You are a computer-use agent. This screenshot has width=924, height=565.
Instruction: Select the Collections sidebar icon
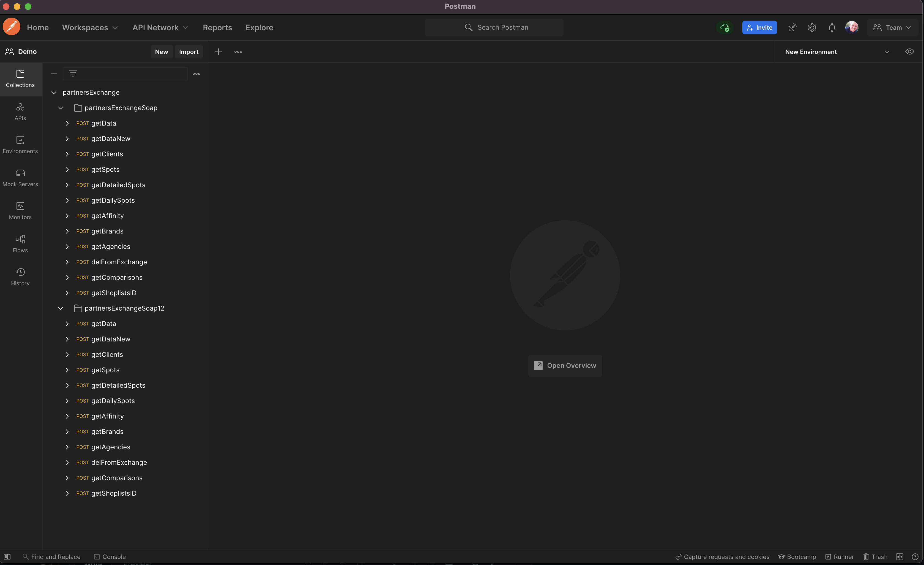pyautogui.click(x=20, y=78)
